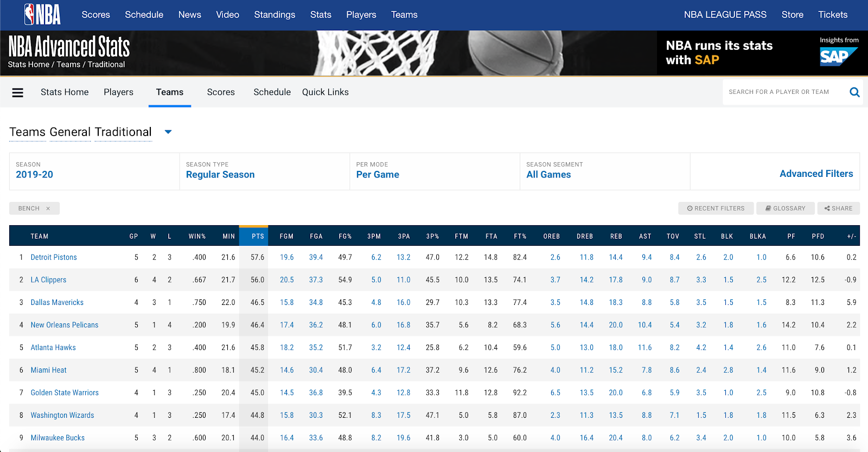Open the Glossary

coord(785,208)
